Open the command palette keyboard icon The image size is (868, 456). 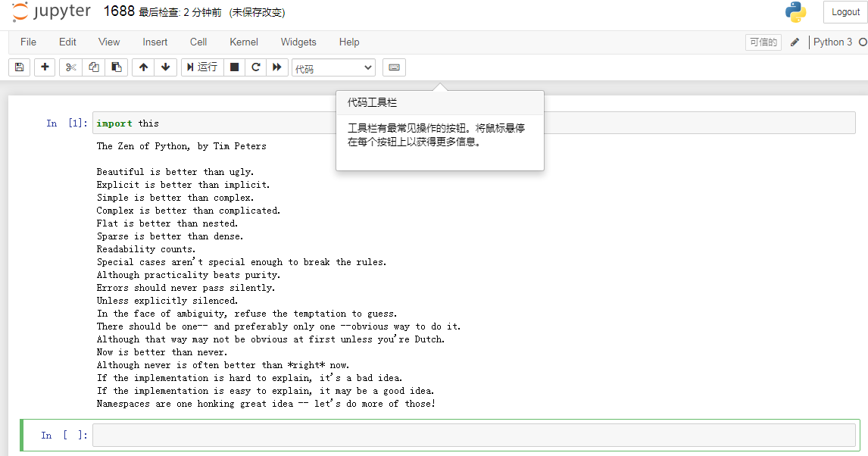394,67
